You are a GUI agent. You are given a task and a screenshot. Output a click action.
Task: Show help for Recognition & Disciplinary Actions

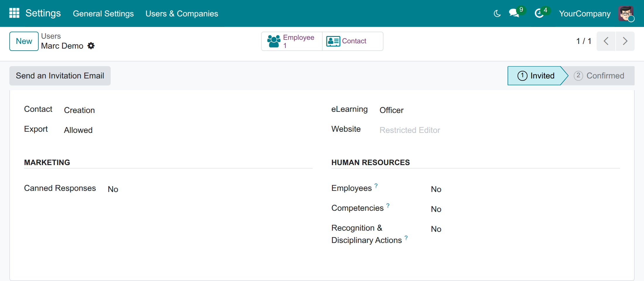coord(406,238)
